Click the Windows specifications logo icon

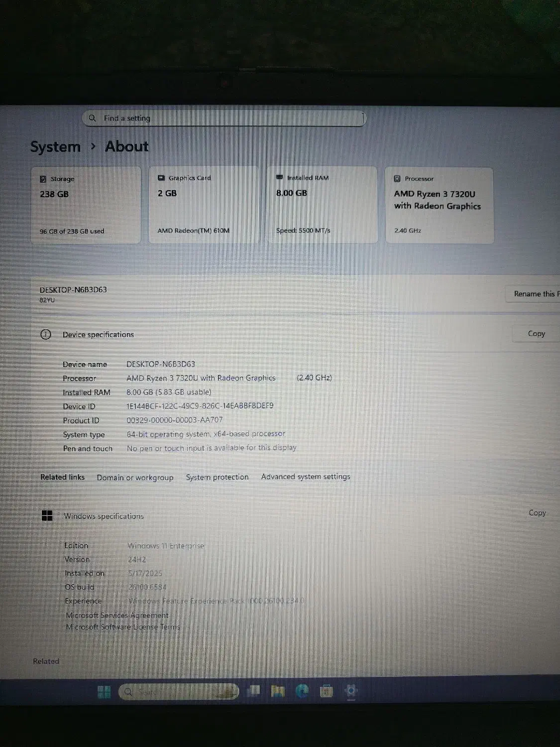tap(47, 515)
